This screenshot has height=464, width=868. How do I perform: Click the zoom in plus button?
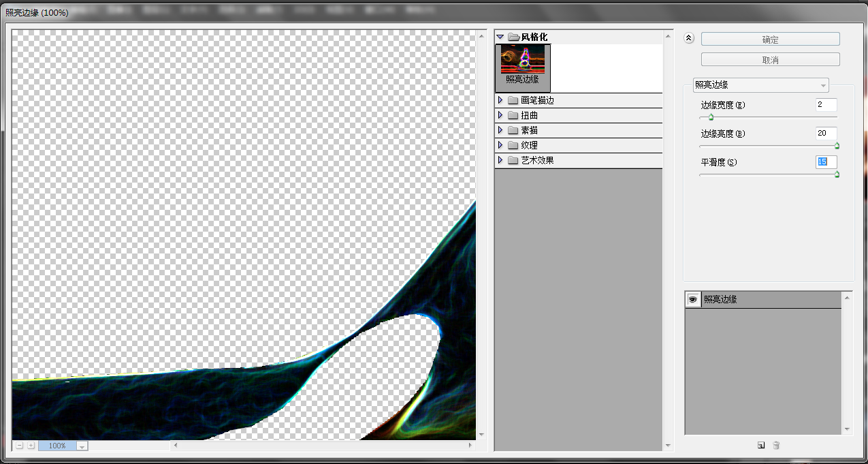(31, 446)
